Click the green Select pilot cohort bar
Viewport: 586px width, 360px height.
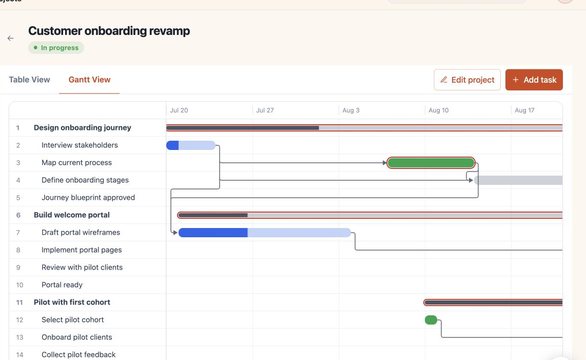(x=431, y=320)
